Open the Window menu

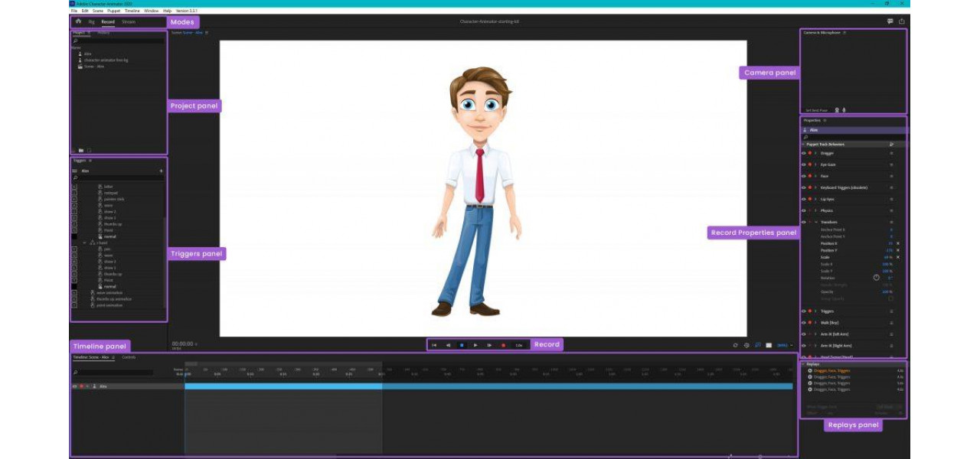(151, 11)
